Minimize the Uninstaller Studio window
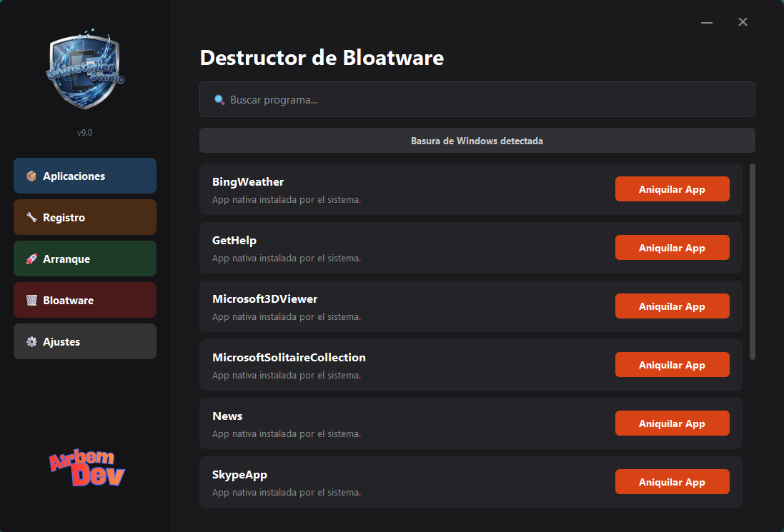Image resolution: width=784 pixels, height=532 pixels. [707, 22]
